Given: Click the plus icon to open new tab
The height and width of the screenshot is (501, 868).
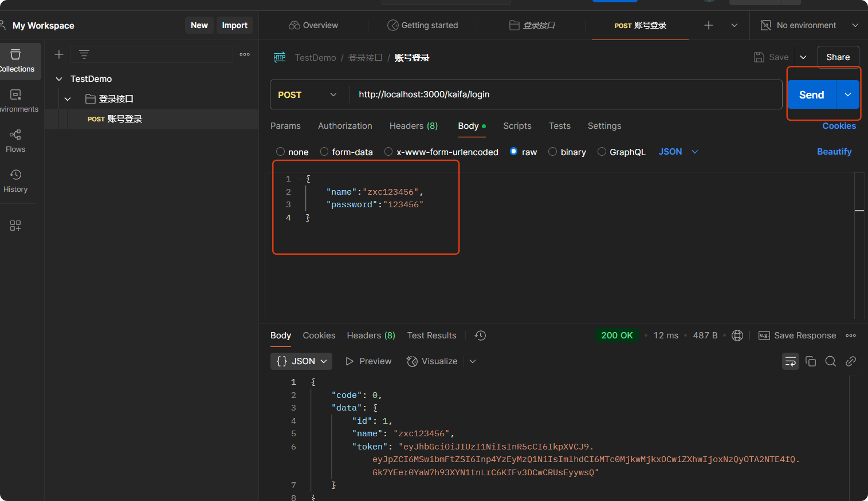Looking at the screenshot, I should point(709,25).
